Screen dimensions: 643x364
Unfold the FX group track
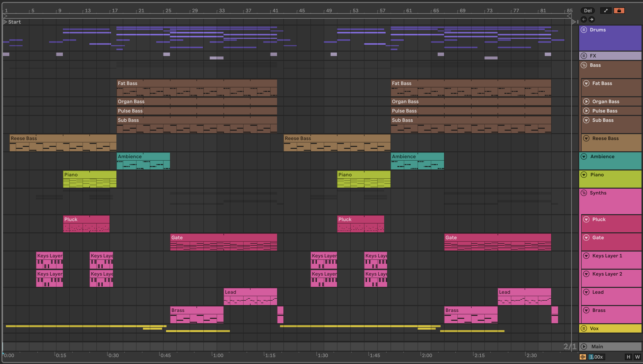pyautogui.click(x=584, y=56)
